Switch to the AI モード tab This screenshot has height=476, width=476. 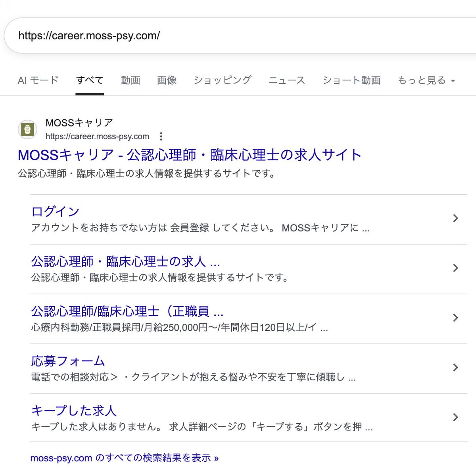point(38,81)
